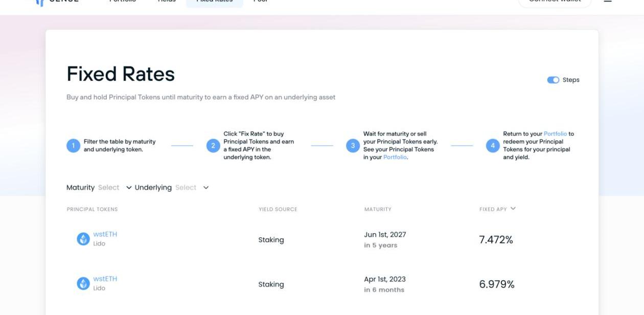Click the "MATURITY" column header
This screenshot has width=644, height=315.
(378, 209)
